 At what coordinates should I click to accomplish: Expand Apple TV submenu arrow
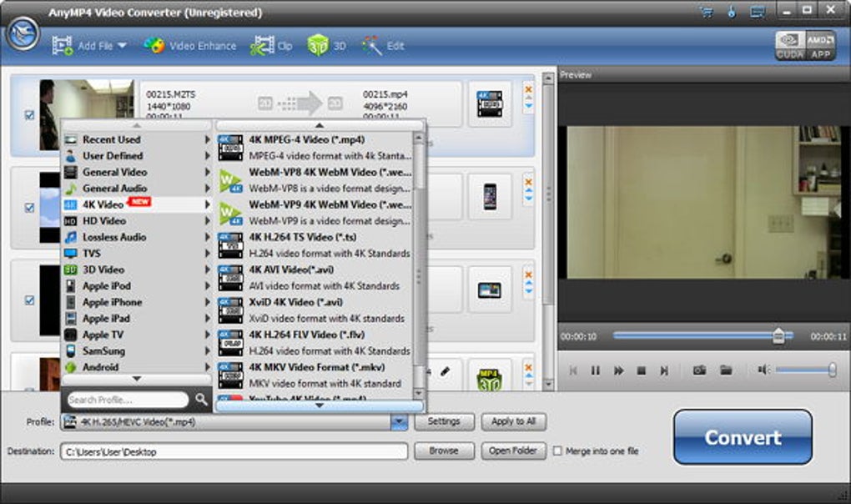tap(207, 335)
